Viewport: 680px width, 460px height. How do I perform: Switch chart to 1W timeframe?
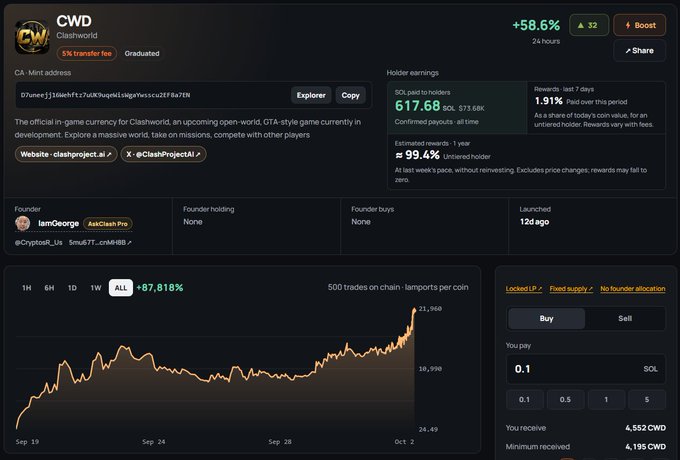(x=96, y=288)
